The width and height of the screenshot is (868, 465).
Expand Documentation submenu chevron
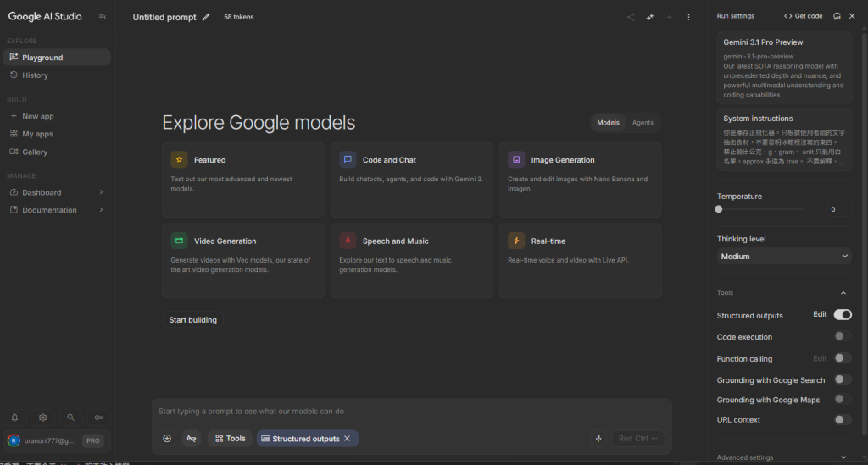pyautogui.click(x=101, y=210)
